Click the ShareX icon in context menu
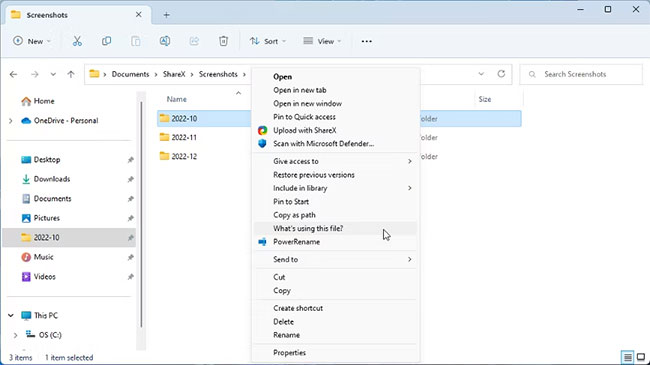This screenshot has height=365, width=650. pos(262,130)
